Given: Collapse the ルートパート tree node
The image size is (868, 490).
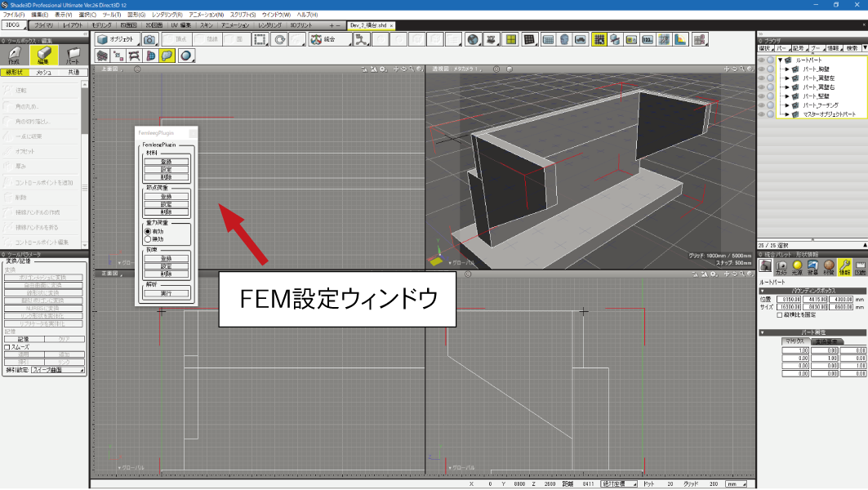Looking at the screenshot, I should click(x=780, y=60).
